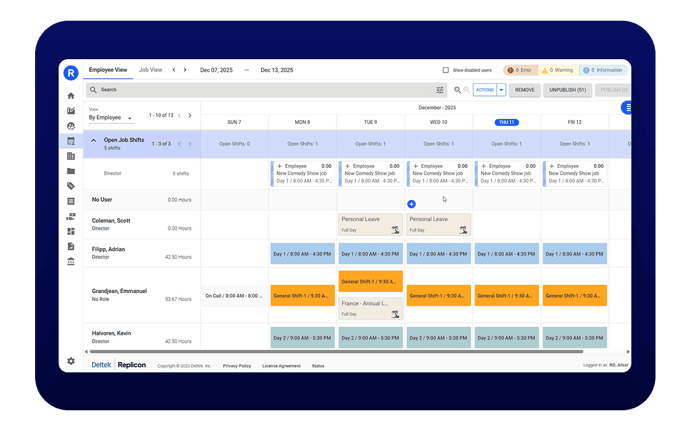The height and width of the screenshot is (431, 690).
Task: Toggle the Show disabled users checkbox
Action: [x=446, y=70]
